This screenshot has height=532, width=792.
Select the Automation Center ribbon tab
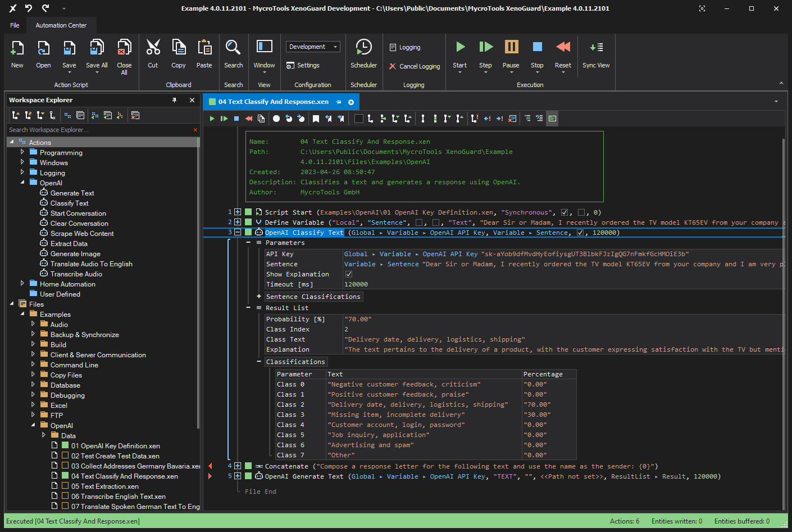[x=61, y=25]
